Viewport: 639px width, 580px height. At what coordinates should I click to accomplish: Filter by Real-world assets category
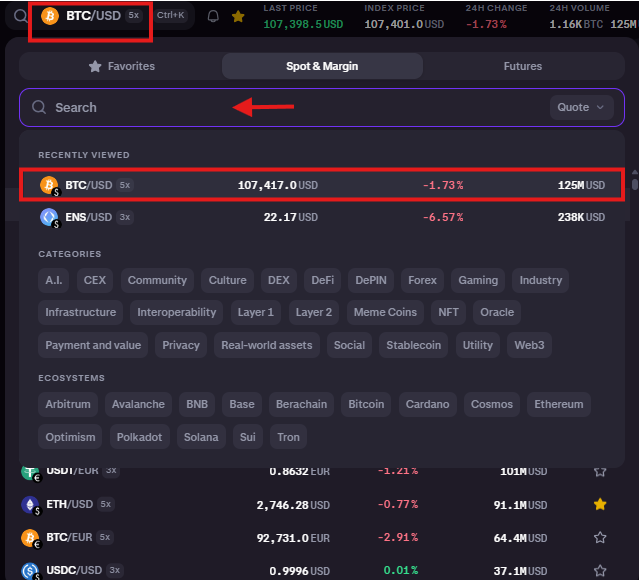pos(267,345)
